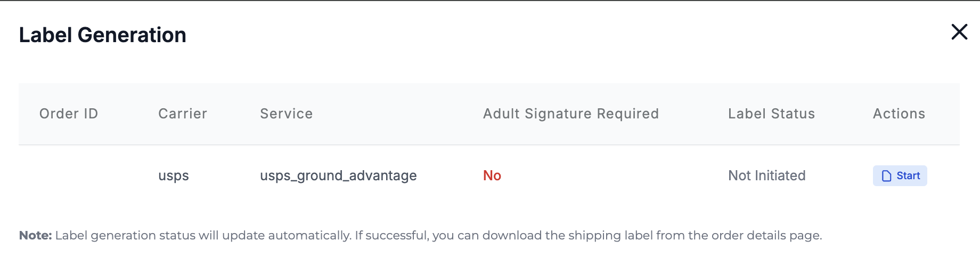
Task: Select the usps_ground_advantage service cell
Action: coord(338,176)
